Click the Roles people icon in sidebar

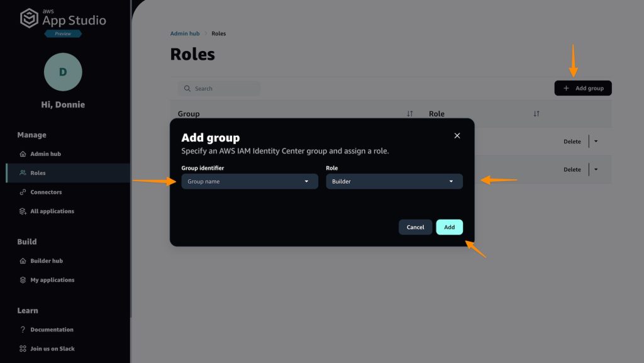click(23, 173)
